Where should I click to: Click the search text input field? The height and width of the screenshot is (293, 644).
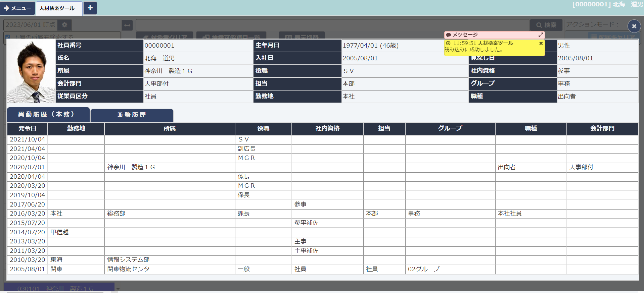pyautogui.click(x=332, y=25)
